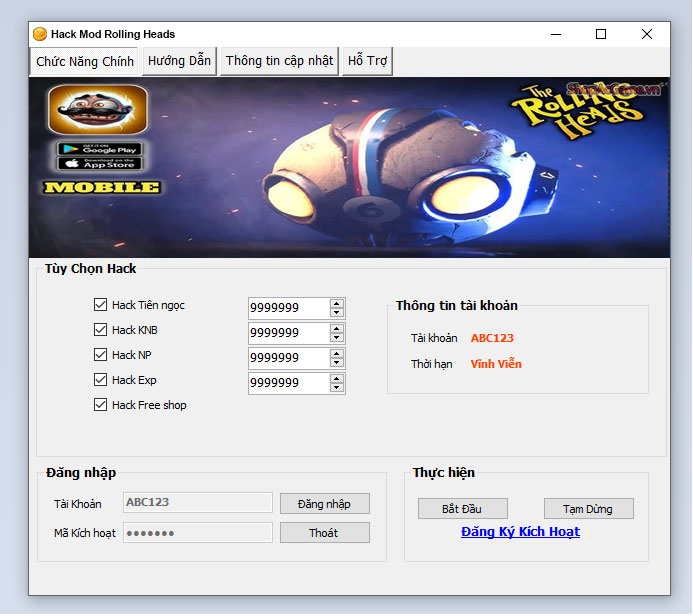Click the ABC123 account name text
This screenshot has width=693, height=616.
tap(492, 338)
